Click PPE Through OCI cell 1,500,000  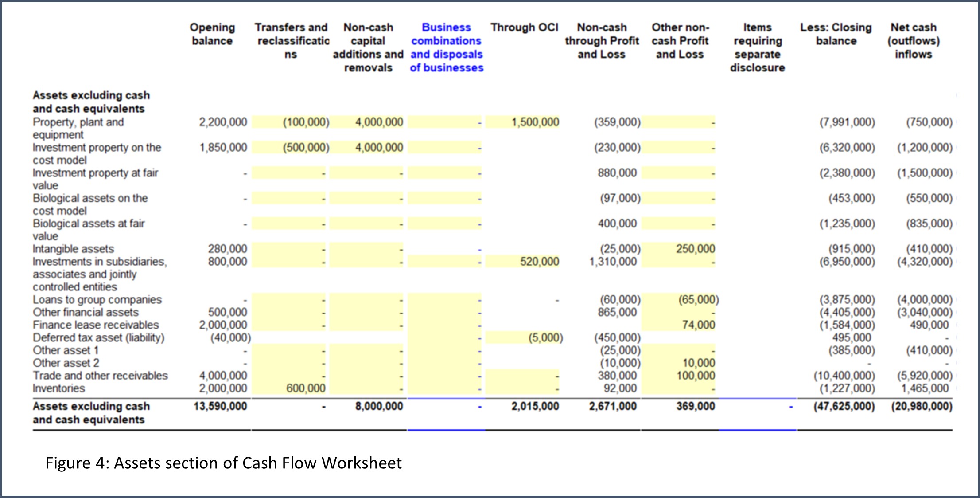coord(535,122)
